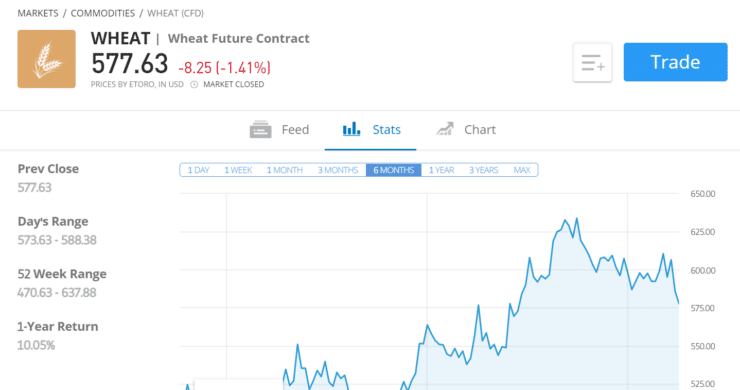740x390 pixels.
Task: Click the Stats bar chart icon
Action: (351, 129)
